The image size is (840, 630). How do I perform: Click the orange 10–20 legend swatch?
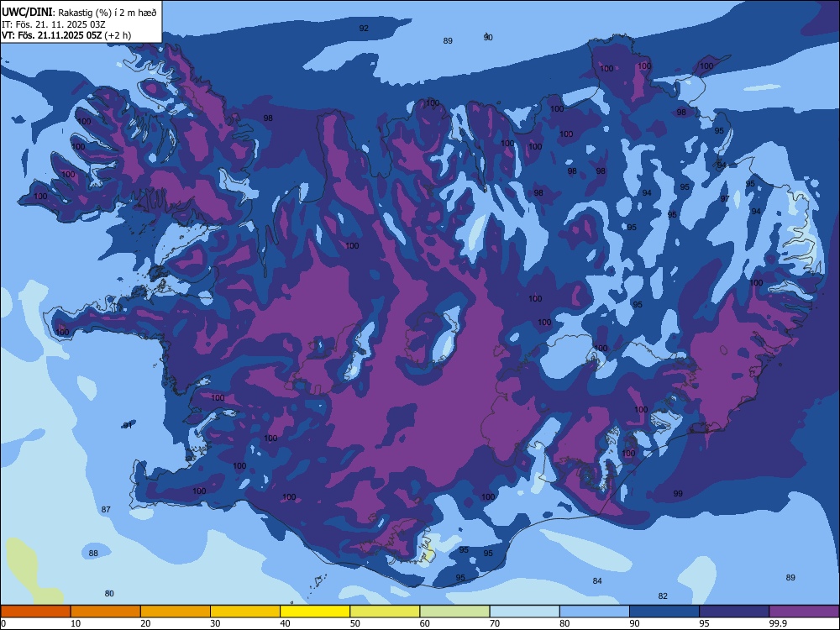tap(106, 612)
